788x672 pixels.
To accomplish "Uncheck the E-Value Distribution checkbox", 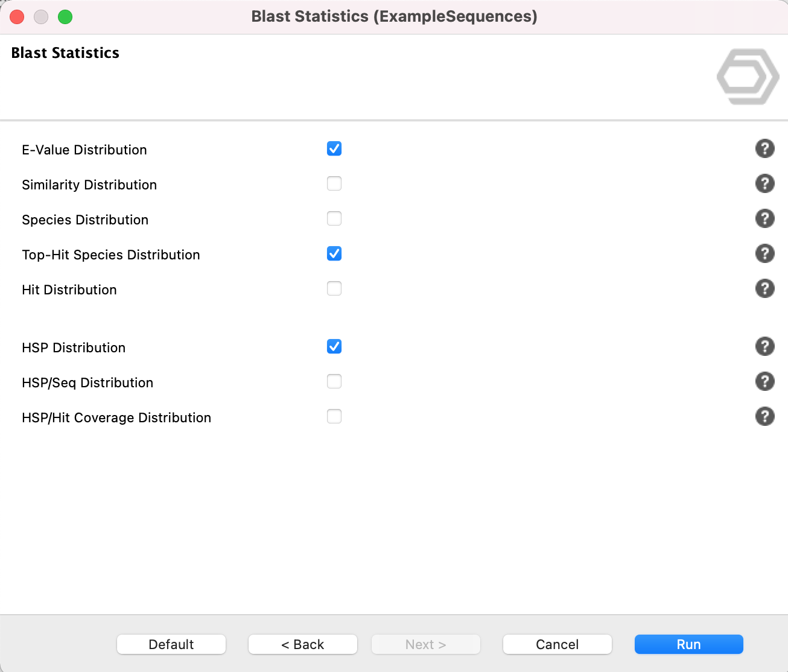I will (x=334, y=148).
